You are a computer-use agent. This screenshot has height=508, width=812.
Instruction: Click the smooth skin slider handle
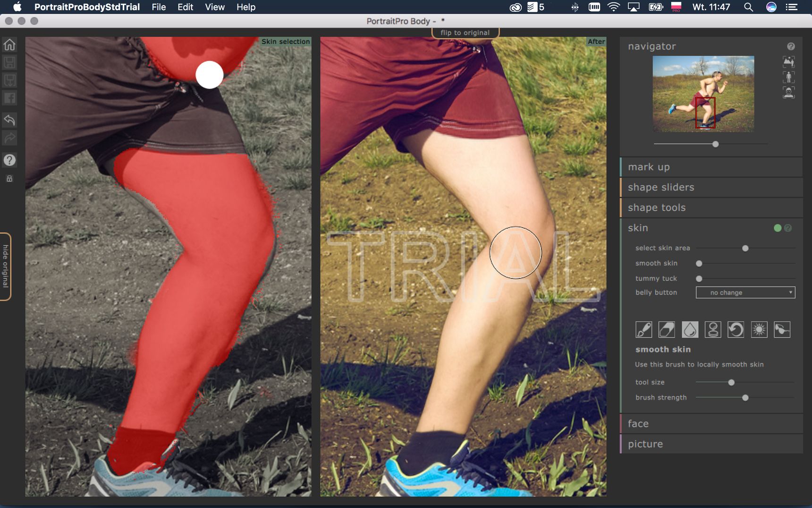[x=699, y=263]
